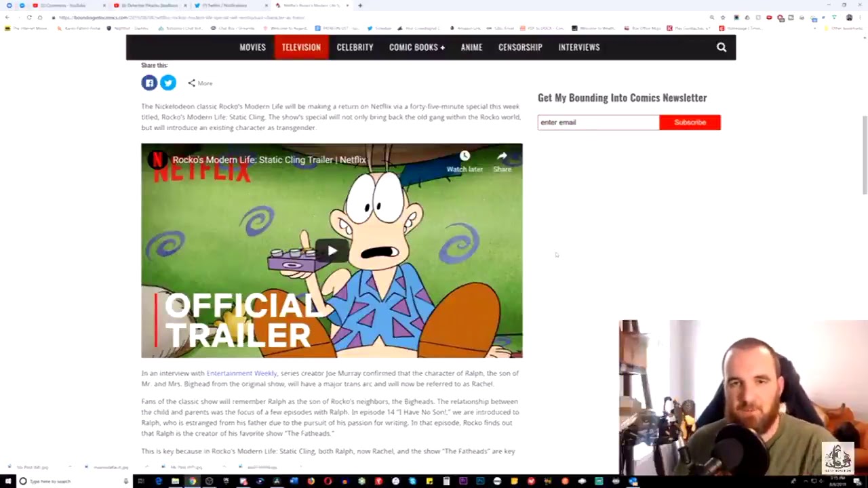Share article via Twitter icon

coord(168,83)
